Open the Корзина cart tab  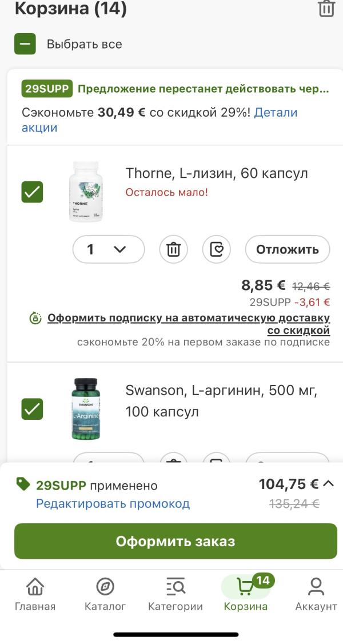246,594
